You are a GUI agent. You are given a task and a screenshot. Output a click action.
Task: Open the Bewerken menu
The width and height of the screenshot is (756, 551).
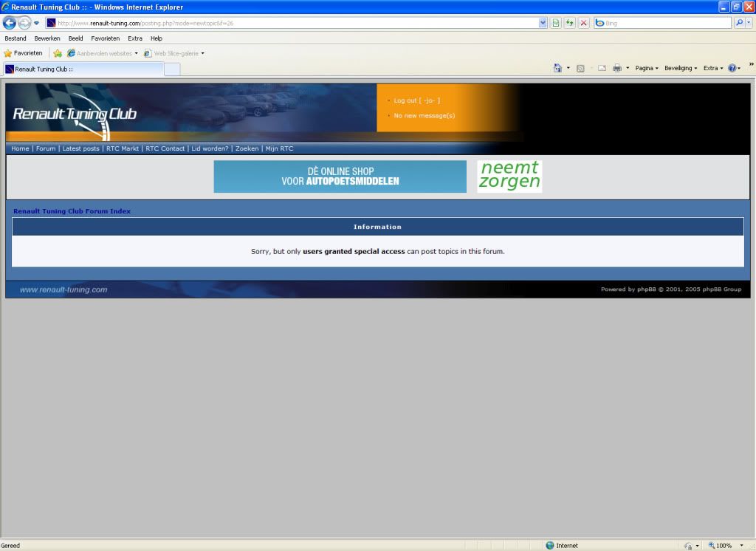point(47,38)
